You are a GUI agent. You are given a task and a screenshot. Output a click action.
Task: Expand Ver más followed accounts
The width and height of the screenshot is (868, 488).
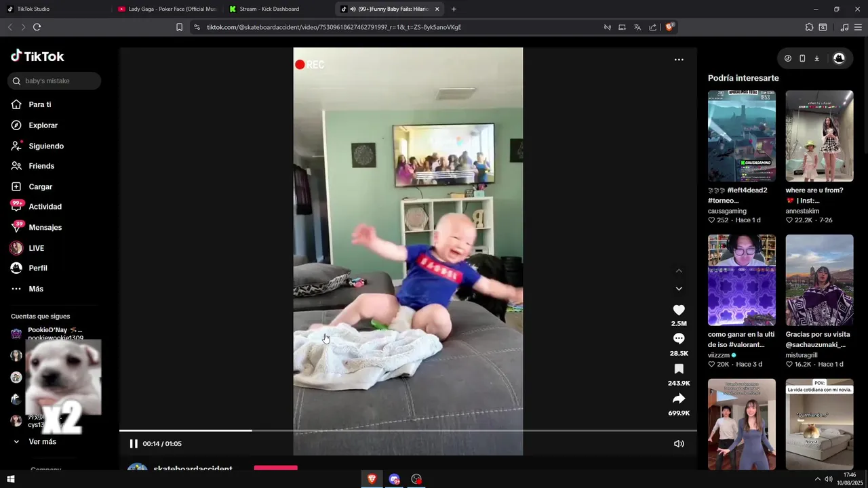pos(42,442)
